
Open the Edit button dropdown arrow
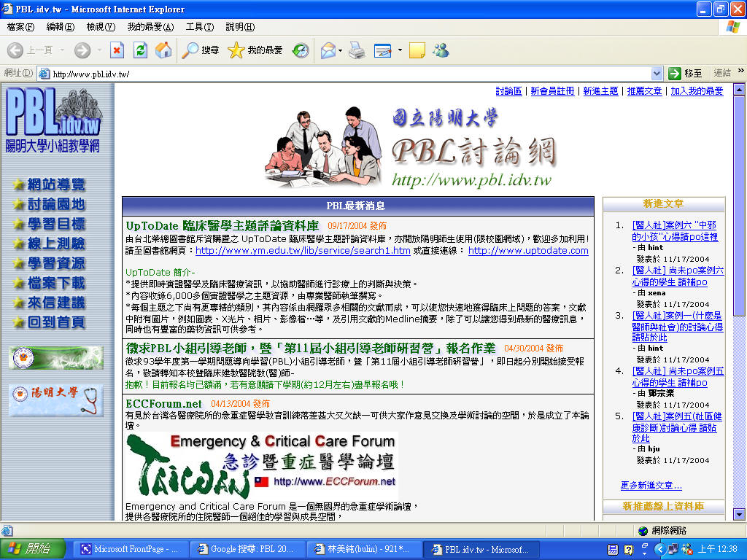pos(400,50)
